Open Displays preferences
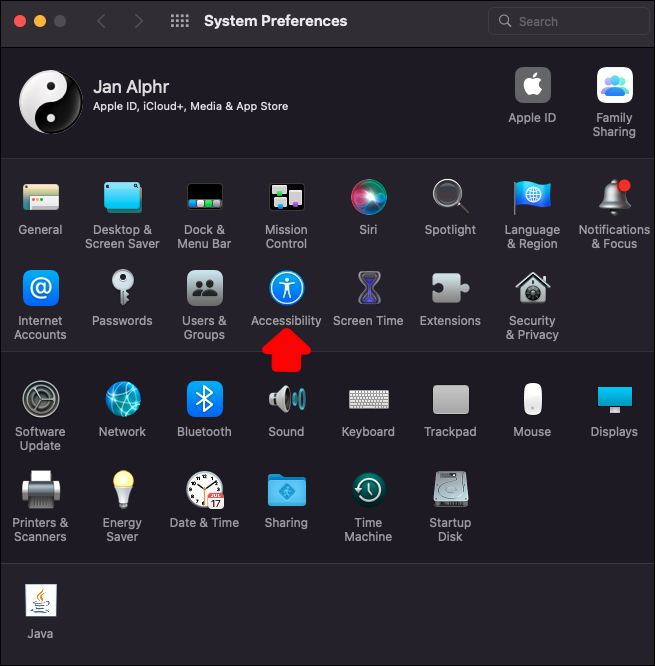655x666 pixels. coord(615,399)
